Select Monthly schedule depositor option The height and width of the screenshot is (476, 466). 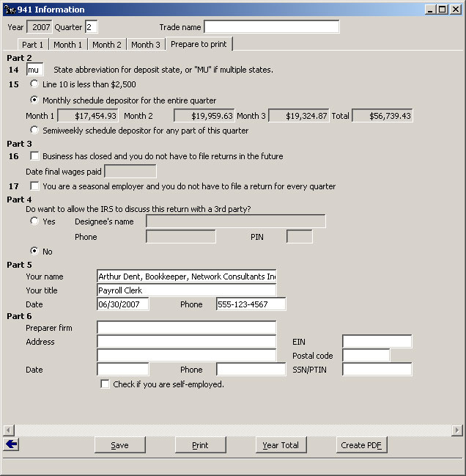pos(34,100)
